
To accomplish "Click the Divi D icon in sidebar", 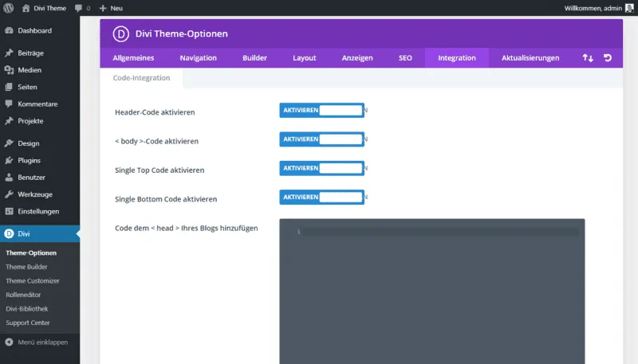I will [x=9, y=233].
